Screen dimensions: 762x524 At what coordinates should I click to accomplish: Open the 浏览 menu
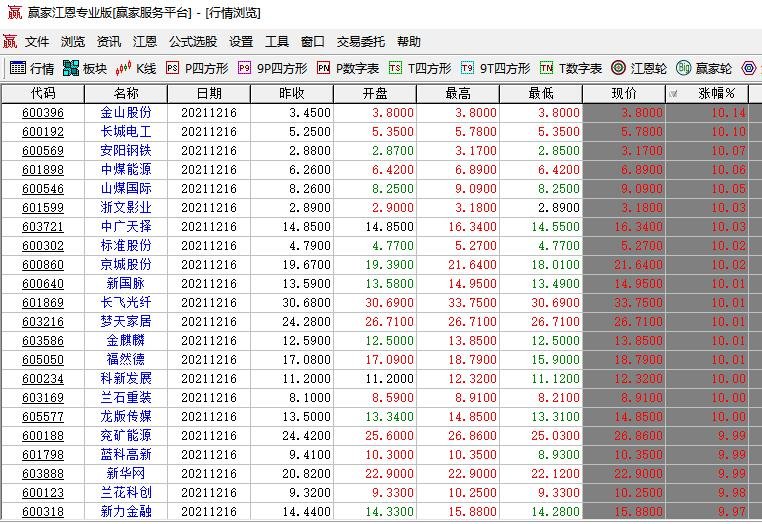(x=73, y=41)
